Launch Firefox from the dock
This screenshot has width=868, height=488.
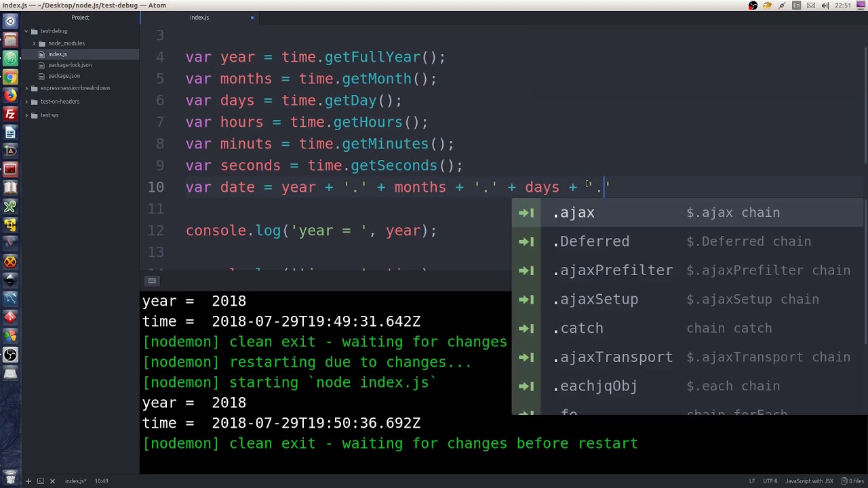point(10,96)
